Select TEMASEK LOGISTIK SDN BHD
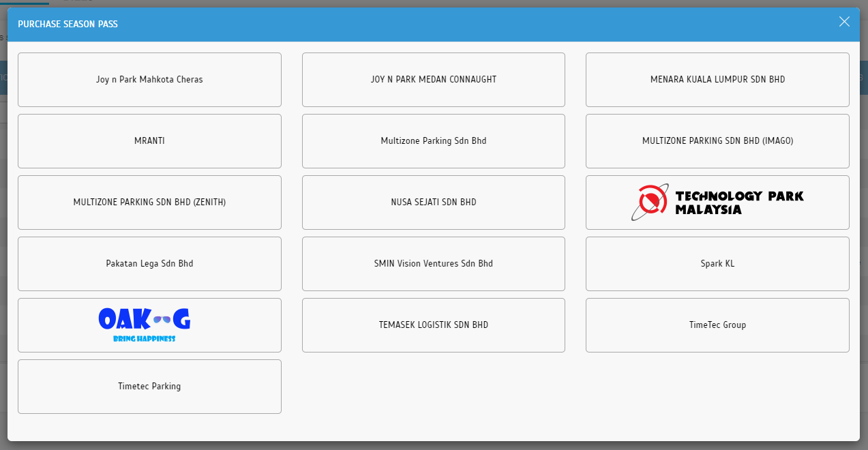Image resolution: width=868 pixels, height=450 pixels. (434, 325)
